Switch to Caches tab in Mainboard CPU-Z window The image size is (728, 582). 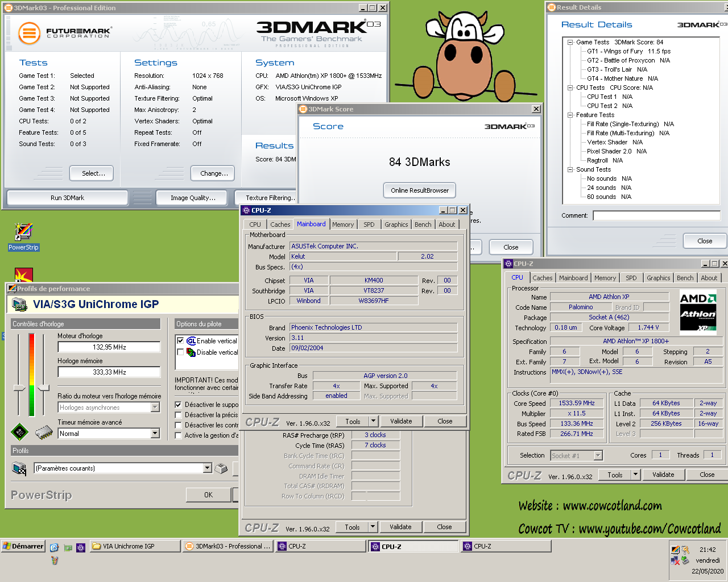280,225
